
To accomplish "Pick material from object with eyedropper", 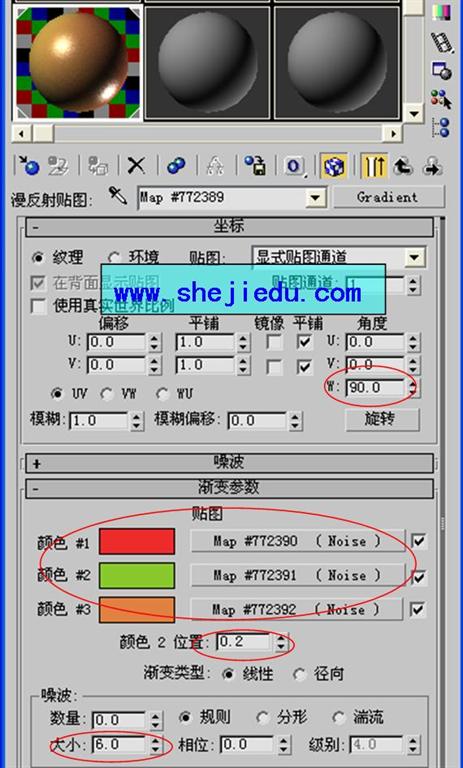I will pos(118,197).
